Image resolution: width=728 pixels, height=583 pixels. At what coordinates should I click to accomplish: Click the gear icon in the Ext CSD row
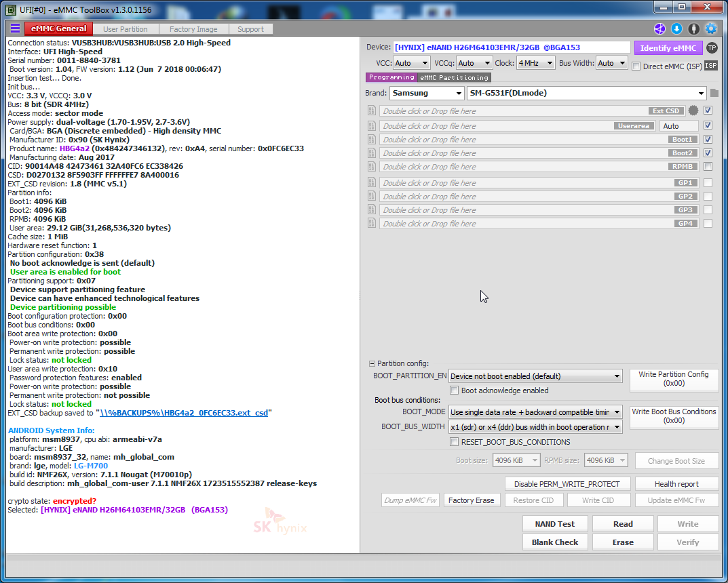click(x=693, y=110)
